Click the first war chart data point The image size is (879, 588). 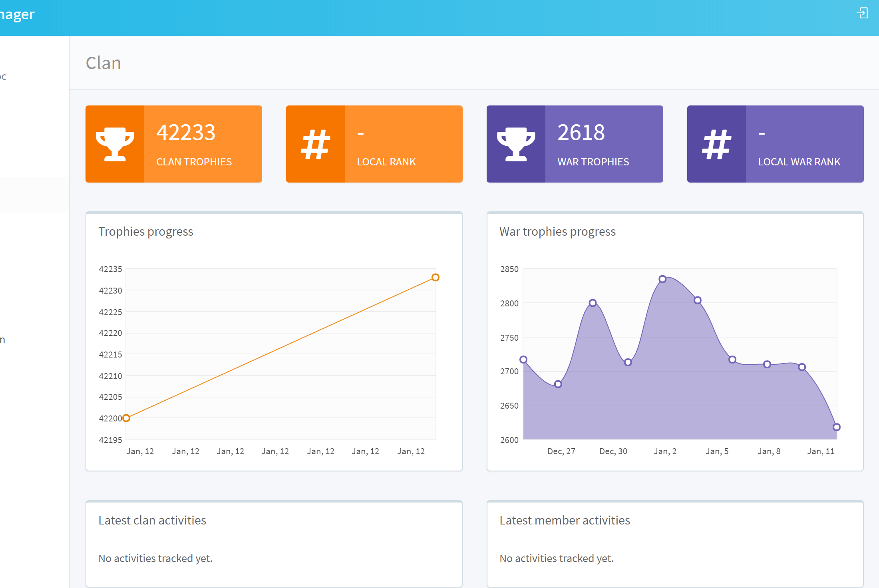tap(523, 360)
